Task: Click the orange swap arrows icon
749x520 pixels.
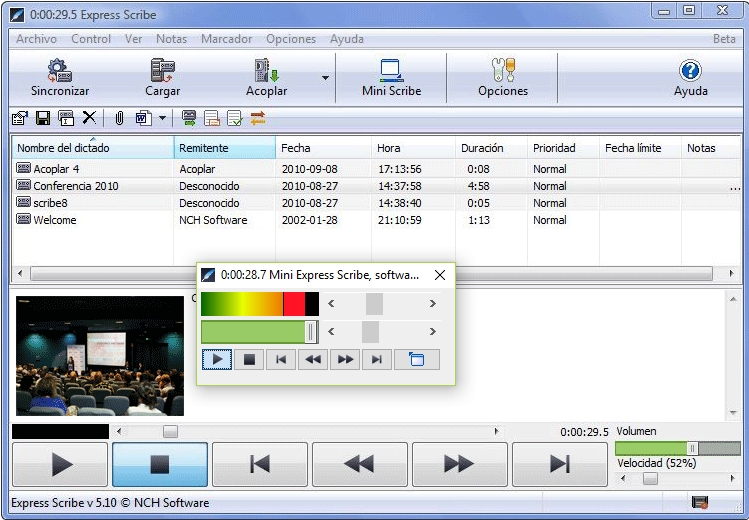Action: tap(258, 117)
